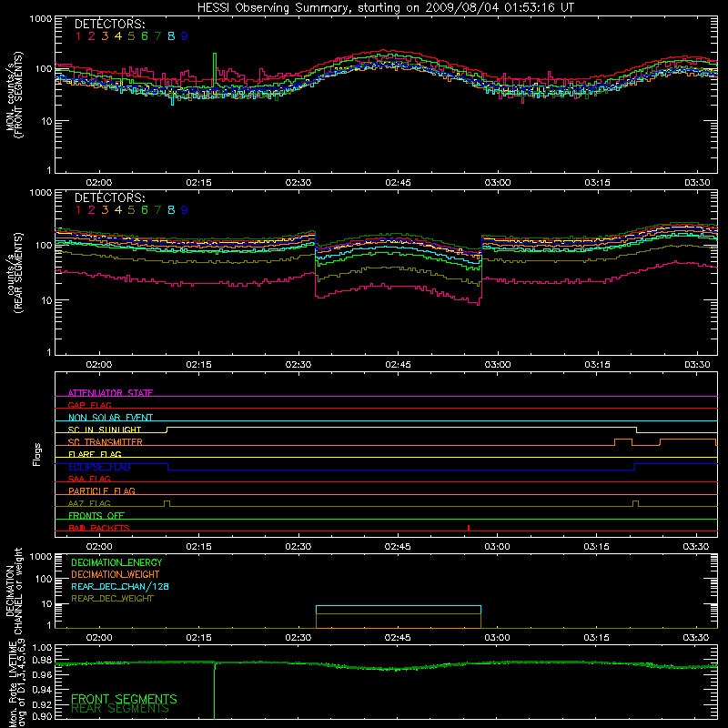Click the REAR_DEC_WEIGHT legend entry
This screenshot has width=728, height=728.
coord(112,599)
